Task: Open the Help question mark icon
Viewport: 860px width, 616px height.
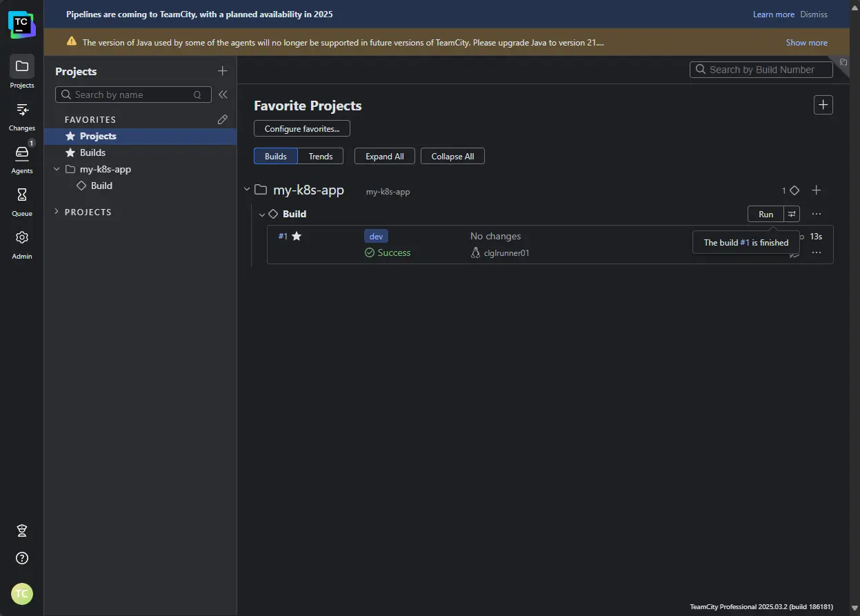Action: 22,558
